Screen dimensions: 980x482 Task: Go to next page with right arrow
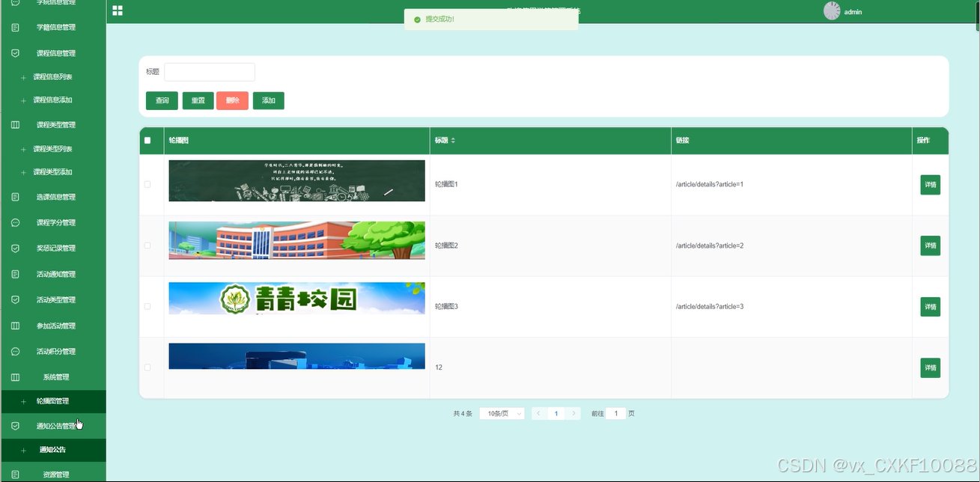coord(573,413)
